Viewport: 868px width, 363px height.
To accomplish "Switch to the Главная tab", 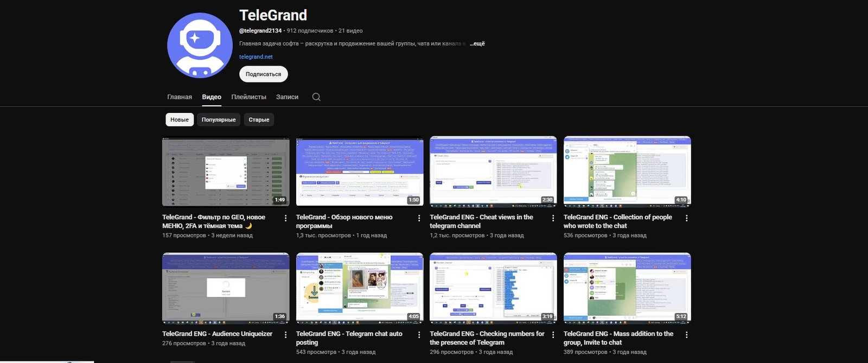I will coord(180,97).
